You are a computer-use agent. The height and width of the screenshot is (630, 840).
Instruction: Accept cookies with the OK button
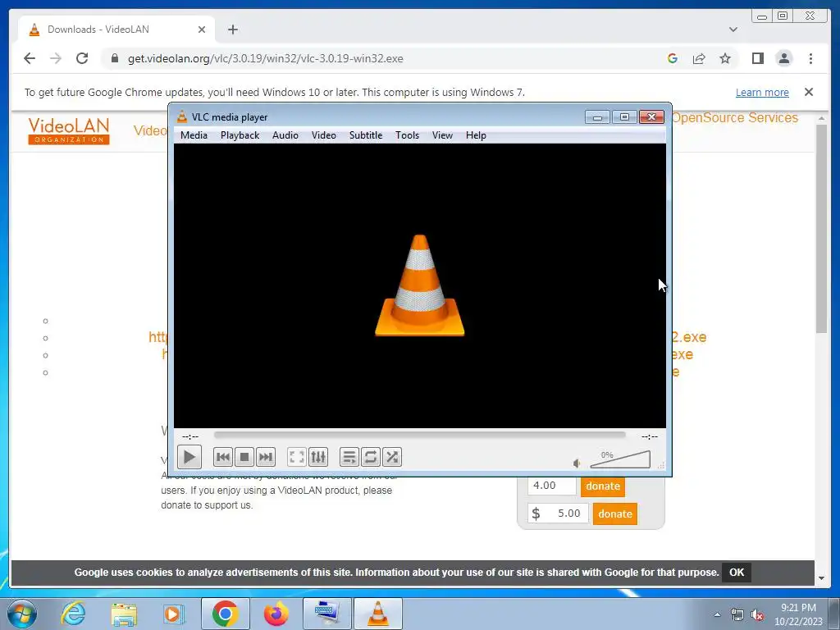(x=737, y=572)
